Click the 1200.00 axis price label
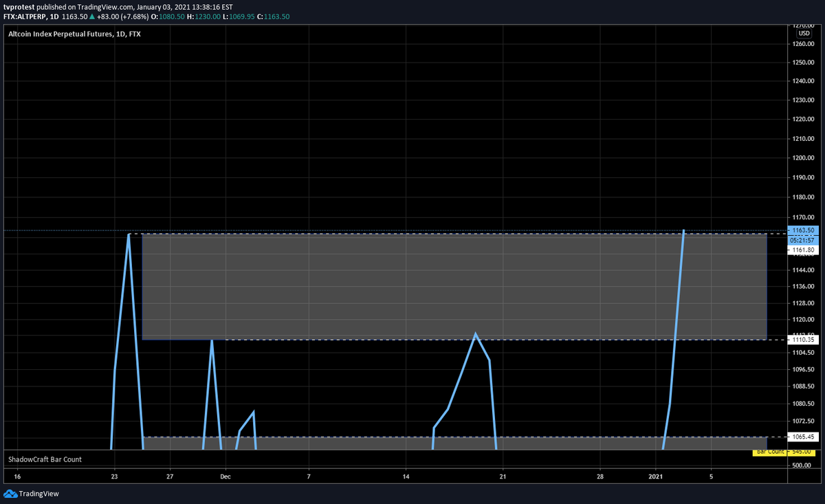 tap(802, 158)
